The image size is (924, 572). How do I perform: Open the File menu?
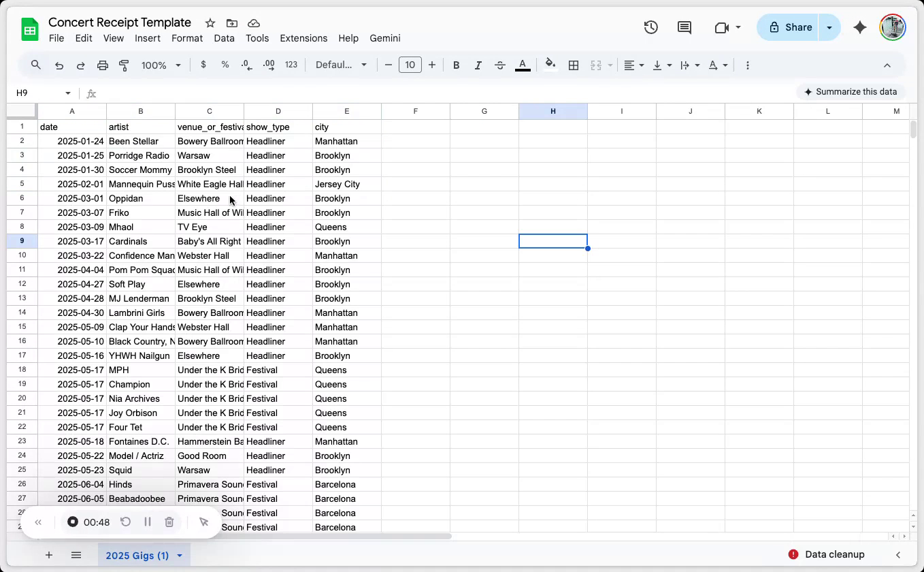click(56, 38)
